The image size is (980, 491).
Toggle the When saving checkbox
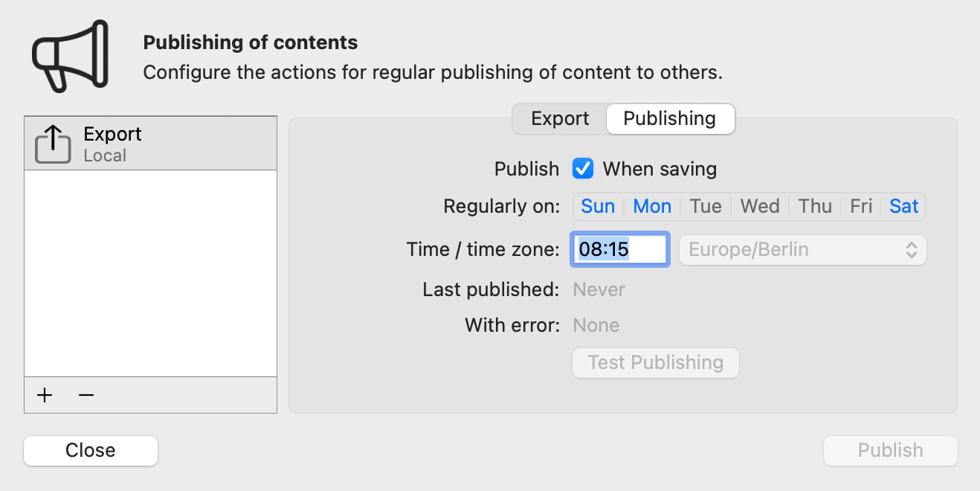click(x=583, y=169)
